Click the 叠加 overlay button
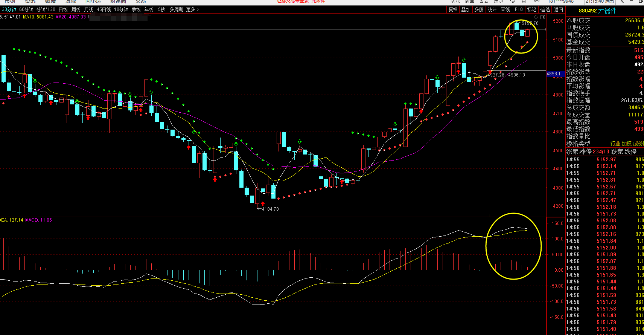The width and height of the screenshot is (644, 335). tap(466, 9)
